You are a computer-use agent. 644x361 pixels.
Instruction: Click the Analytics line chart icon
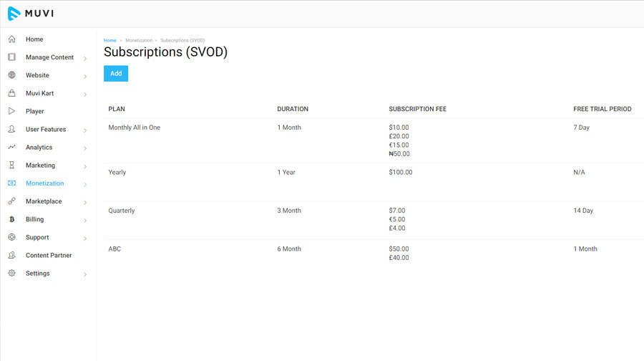click(x=12, y=148)
